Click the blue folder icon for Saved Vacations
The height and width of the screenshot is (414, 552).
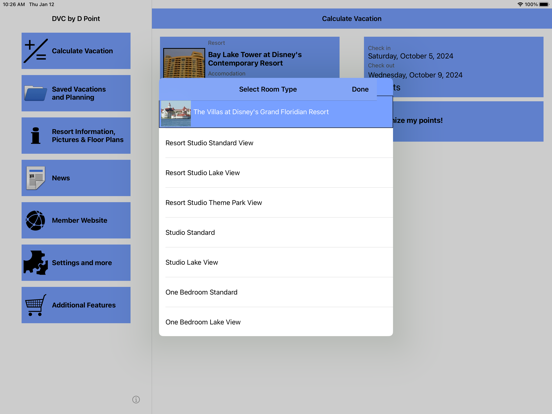(36, 93)
